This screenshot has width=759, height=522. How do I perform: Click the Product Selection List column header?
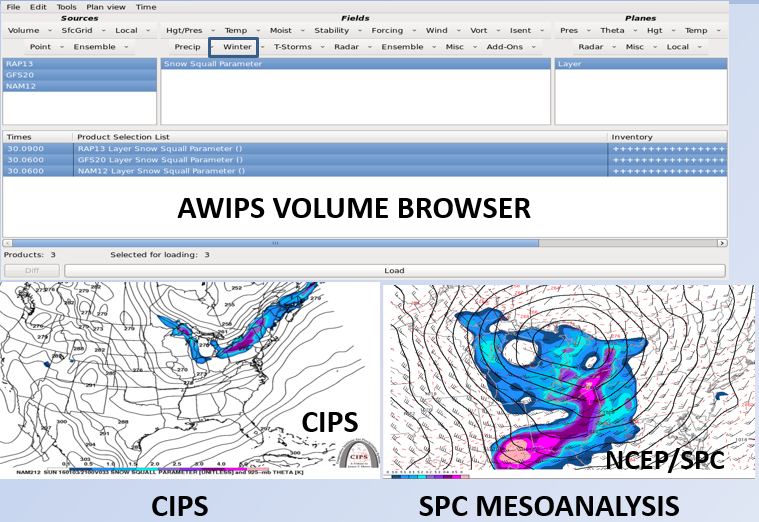click(340, 137)
